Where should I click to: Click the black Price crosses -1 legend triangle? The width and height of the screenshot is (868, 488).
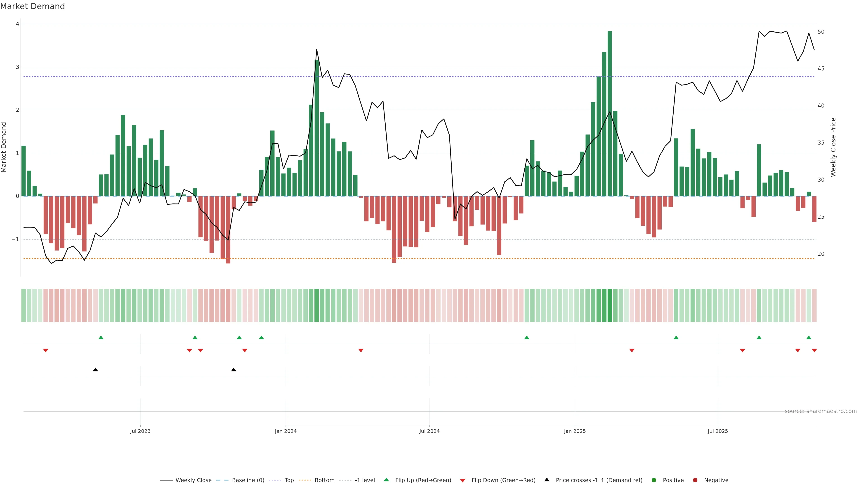click(547, 480)
